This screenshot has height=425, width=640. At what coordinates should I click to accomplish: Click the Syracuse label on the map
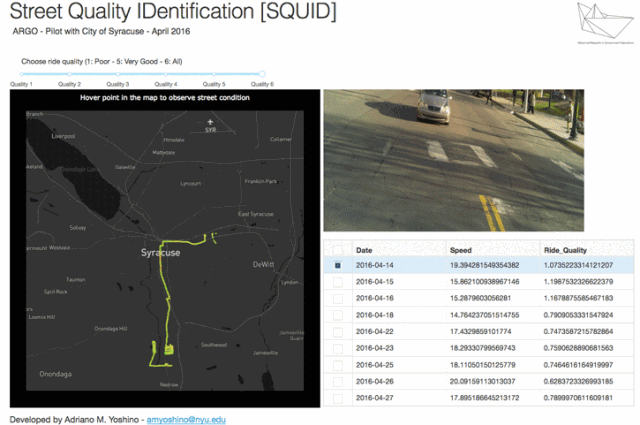[x=160, y=253]
